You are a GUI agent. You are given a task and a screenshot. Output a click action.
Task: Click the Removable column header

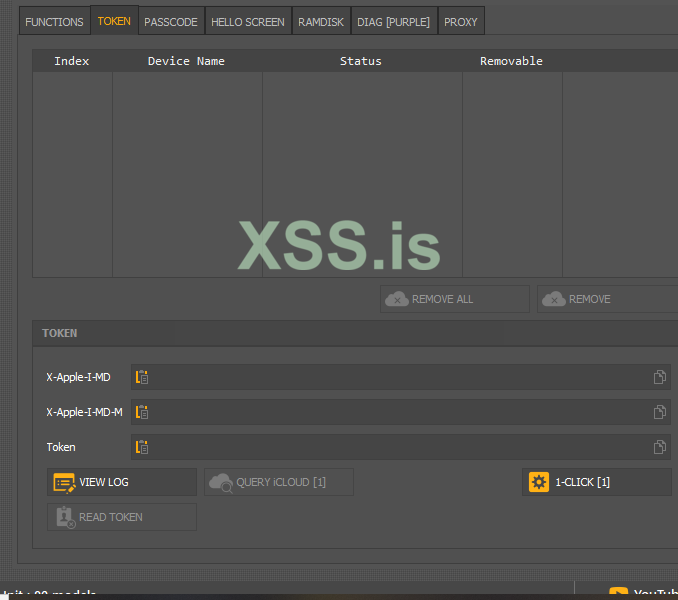512,61
